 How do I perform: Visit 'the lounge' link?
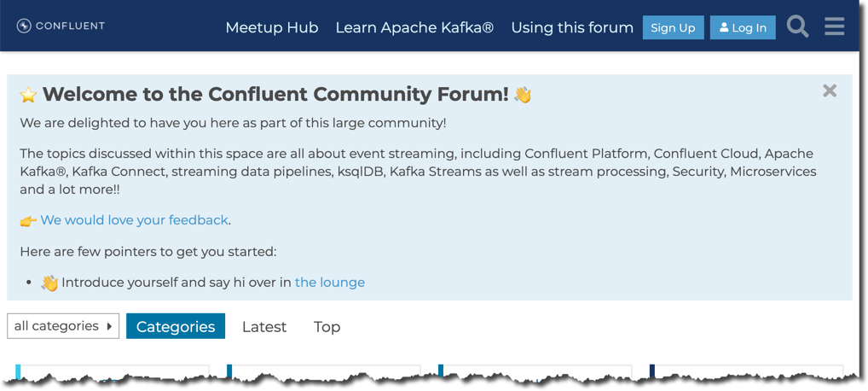[330, 283]
